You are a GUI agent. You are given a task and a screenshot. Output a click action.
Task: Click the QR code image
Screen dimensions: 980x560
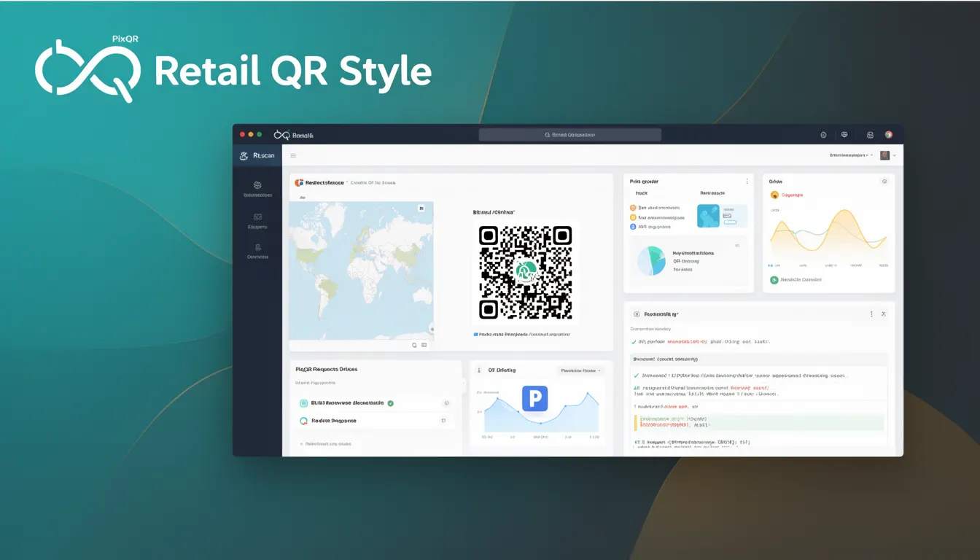point(525,272)
